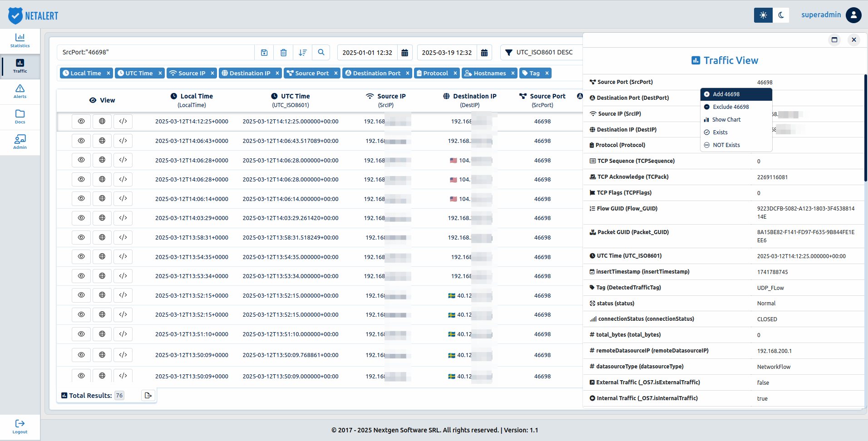Viewport: 868px width, 441px height.
Task: Open calendar for end date 2025-03-19
Action: point(484,53)
